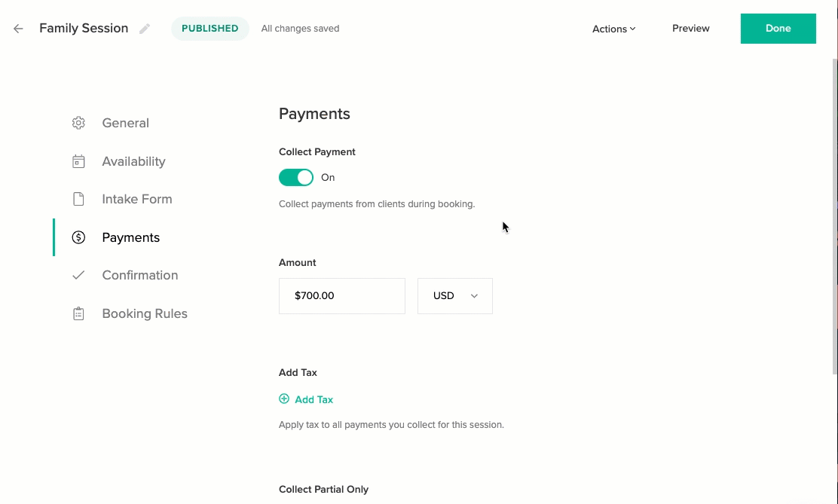Select Booking Rules in the sidebar
The height and width of the screenshot is (504, 838).
click(x=144, y=313)
